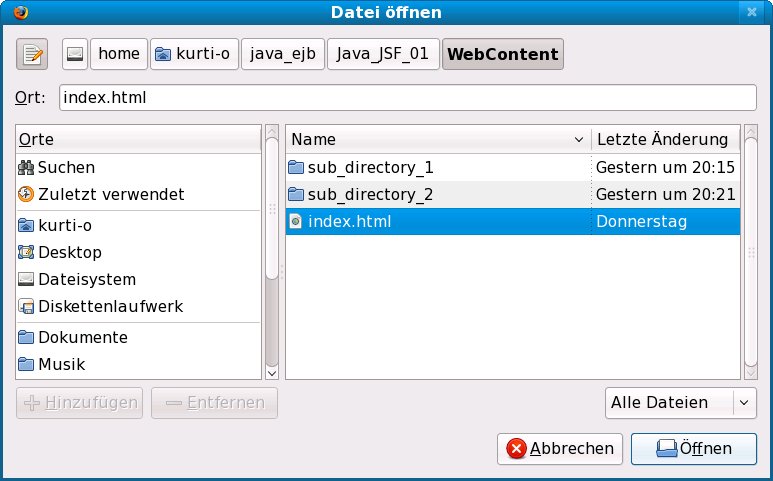Click the root filesystem drive path button

(x=75, y=54)
